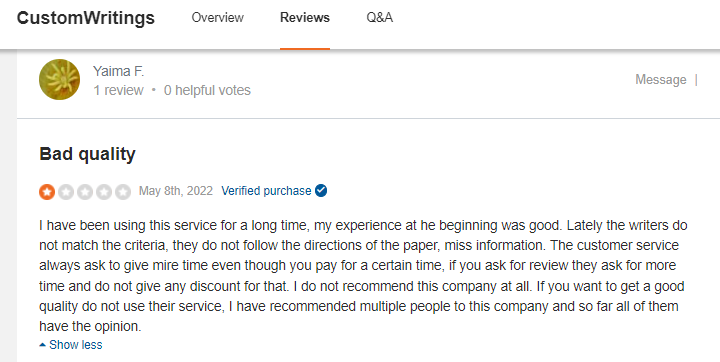This screenshot has width=720, height=362.
Task: Click the fifth grey rating star
Action: click(123, 192)
